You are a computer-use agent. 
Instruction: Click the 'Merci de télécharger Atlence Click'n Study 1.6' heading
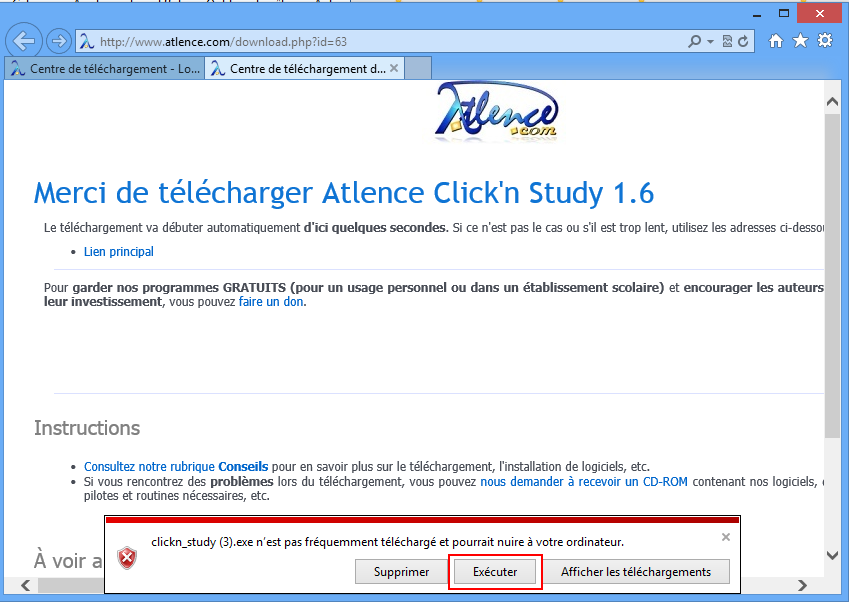coord(344,193)
